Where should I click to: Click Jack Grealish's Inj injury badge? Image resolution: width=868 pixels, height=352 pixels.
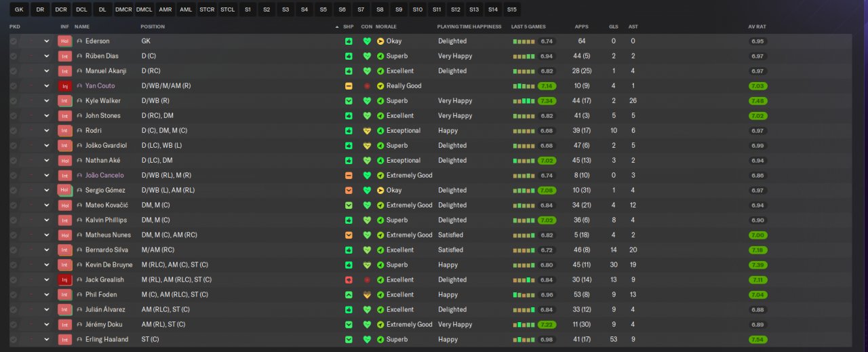[x=65, y=280]
